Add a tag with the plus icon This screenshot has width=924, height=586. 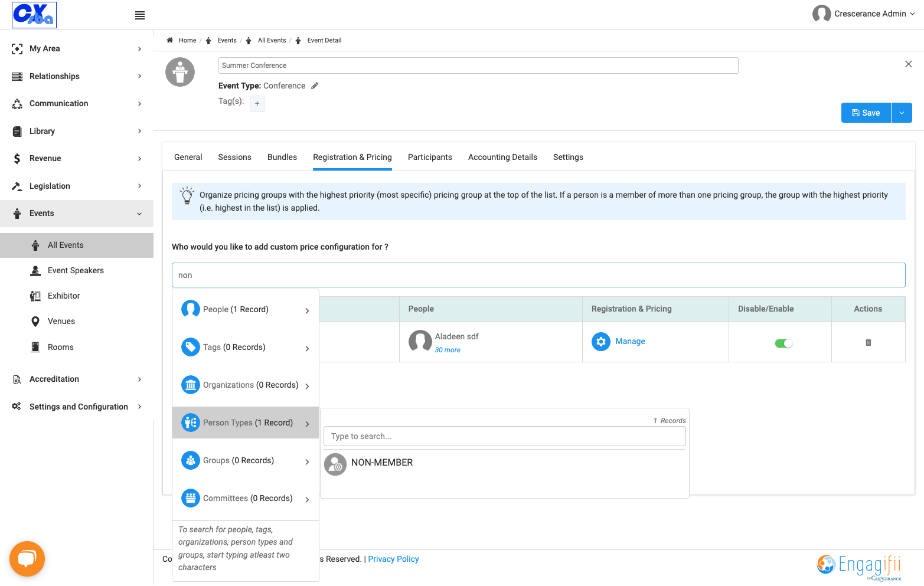click(257, 104)
